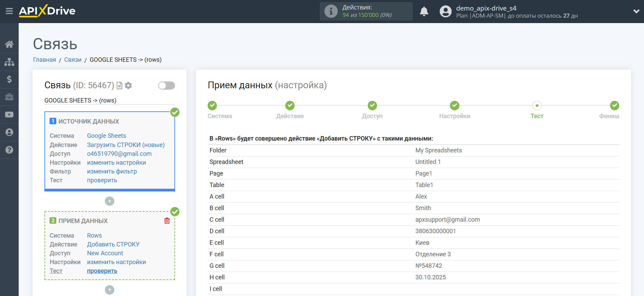Image resolution: width=644 pixels, height=296 pixels.
Task: Open the briefcase icon in sidebar
Action: tap(9, 97)
